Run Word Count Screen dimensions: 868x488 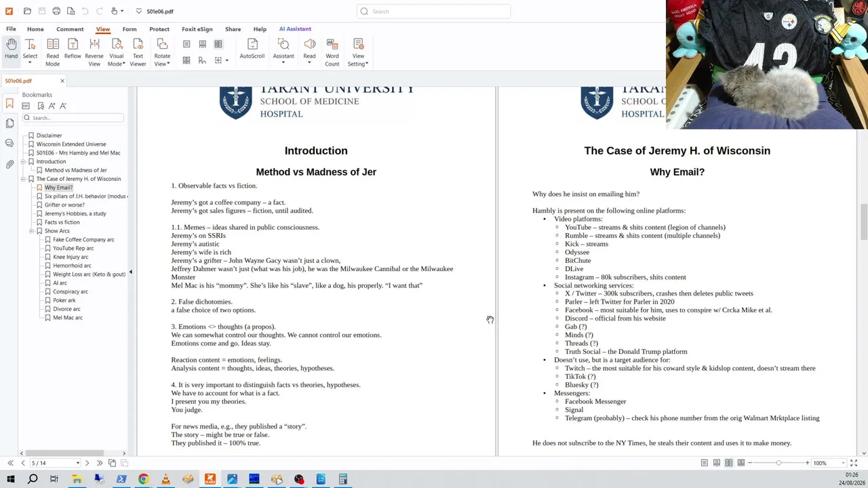(332, 52)
